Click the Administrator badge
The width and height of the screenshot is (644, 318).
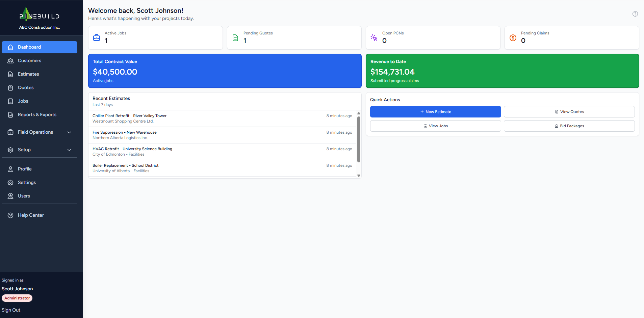coord(17,298)
